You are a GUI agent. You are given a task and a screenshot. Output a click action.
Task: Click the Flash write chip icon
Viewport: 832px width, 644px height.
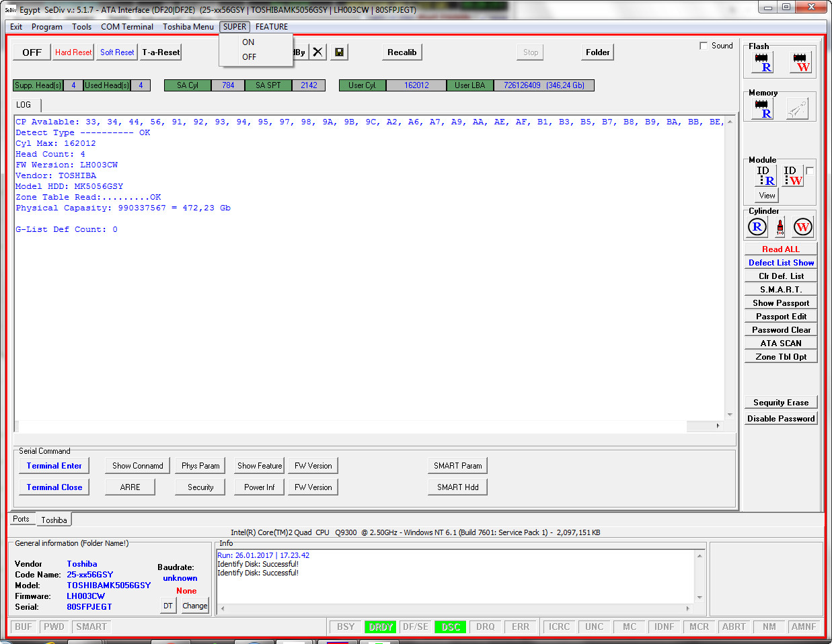(x=801, y=63)
